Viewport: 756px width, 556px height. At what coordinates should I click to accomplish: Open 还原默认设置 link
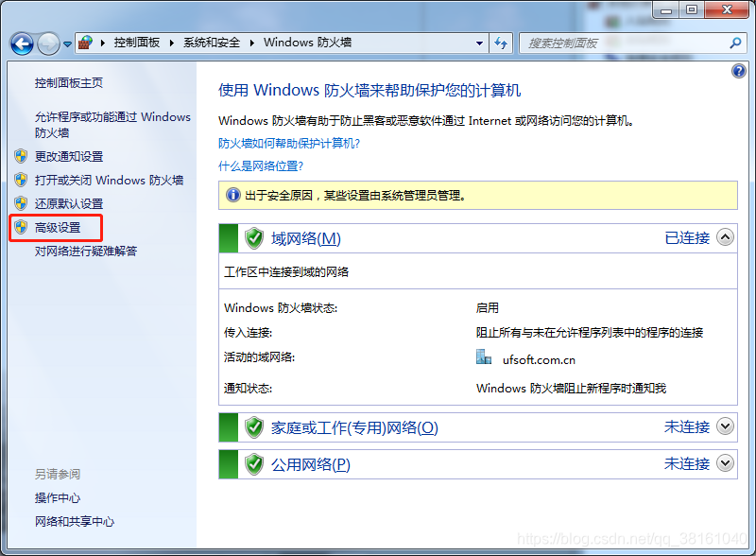(x=69, y=203)
